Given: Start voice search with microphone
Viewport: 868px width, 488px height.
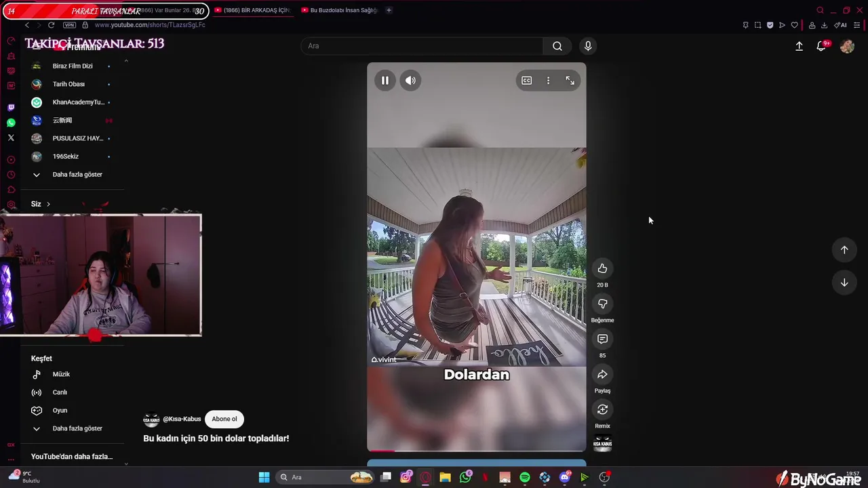Looking at the screenshot, I should click(x=588, y=46).
